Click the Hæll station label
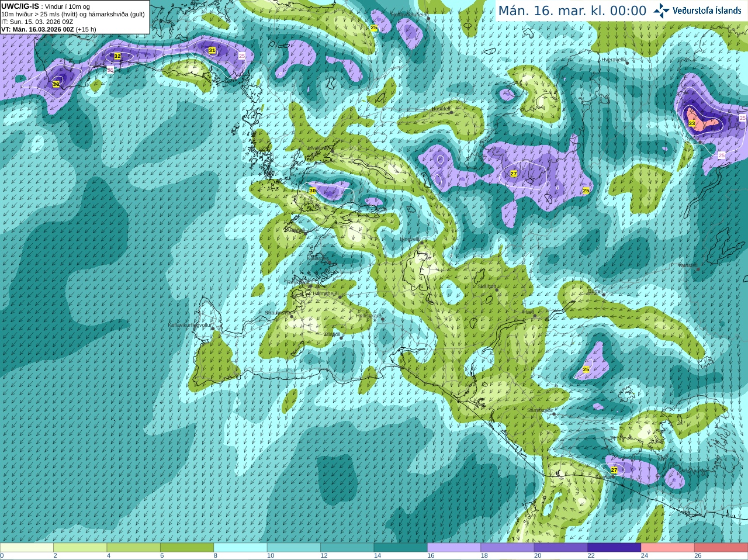Image resolution: width=748 pixels, height=560 pixels. [528, 312]
